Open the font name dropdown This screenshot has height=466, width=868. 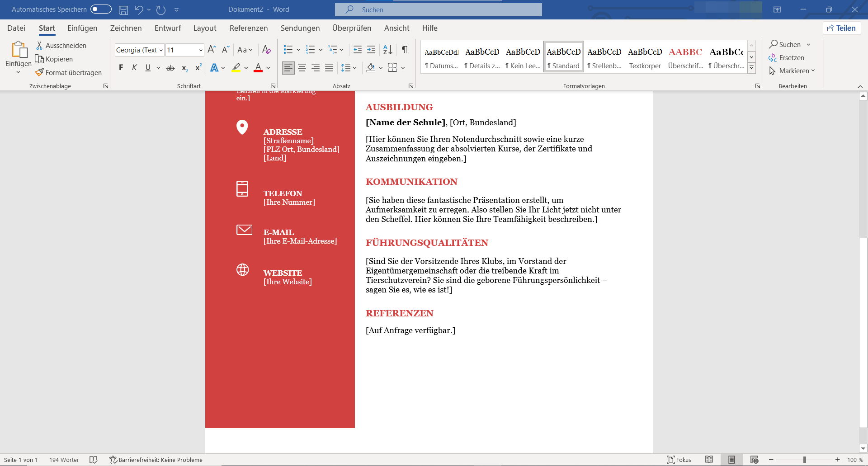[x=161, y=50]
